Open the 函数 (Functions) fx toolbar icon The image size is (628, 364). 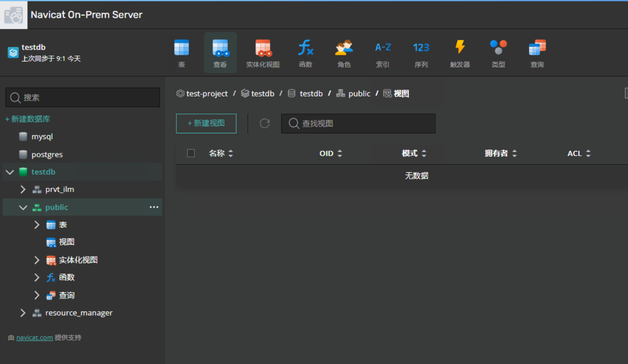305,53
